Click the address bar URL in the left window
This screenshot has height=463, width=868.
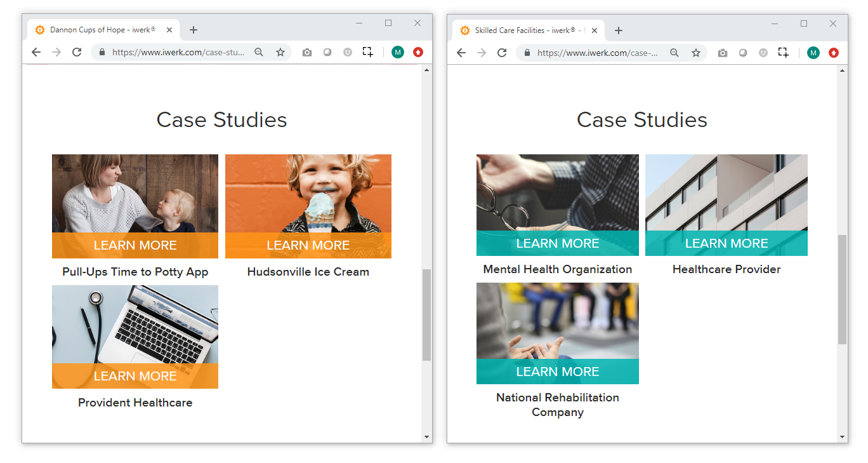pos(178,53)
